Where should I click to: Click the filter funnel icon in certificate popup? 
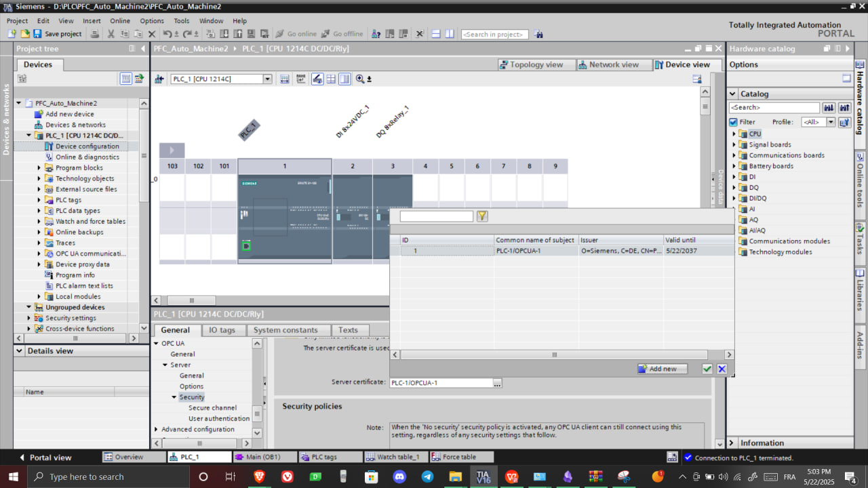pyautogui.click(x=482, y=216)
